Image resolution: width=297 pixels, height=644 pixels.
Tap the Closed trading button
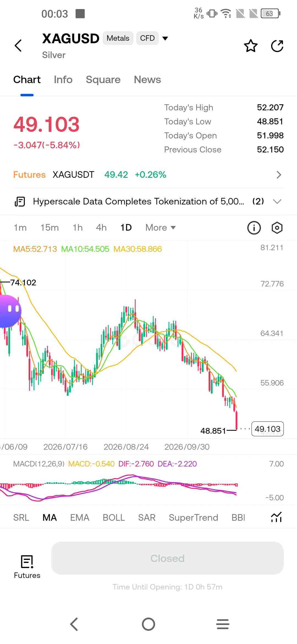(167, 558)
